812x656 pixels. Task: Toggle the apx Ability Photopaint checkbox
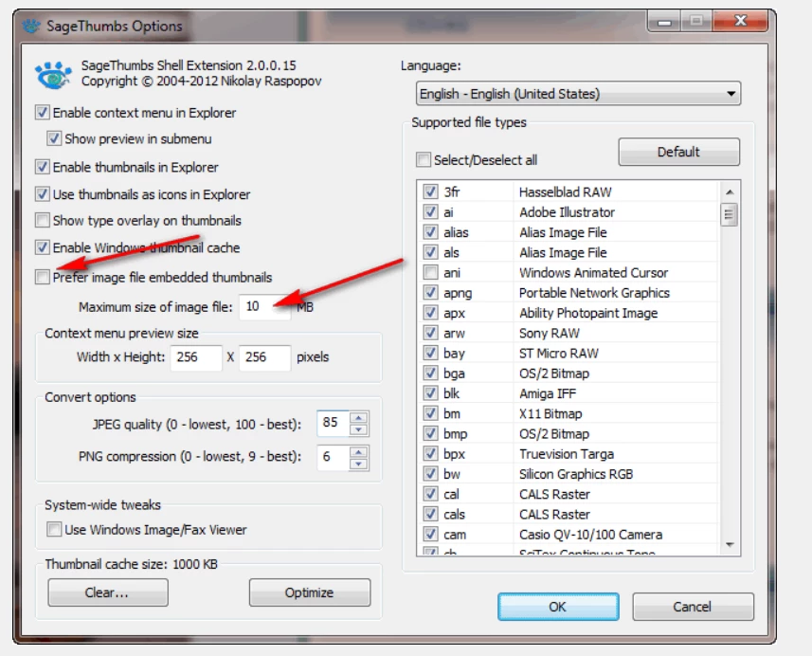(x=430, y=313)
